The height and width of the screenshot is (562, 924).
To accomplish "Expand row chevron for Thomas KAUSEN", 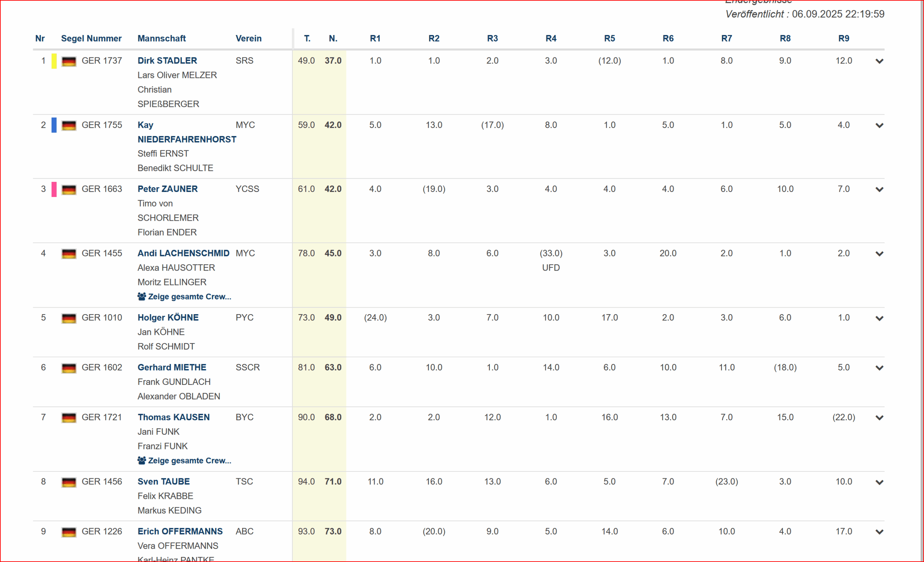I will 879,418.
